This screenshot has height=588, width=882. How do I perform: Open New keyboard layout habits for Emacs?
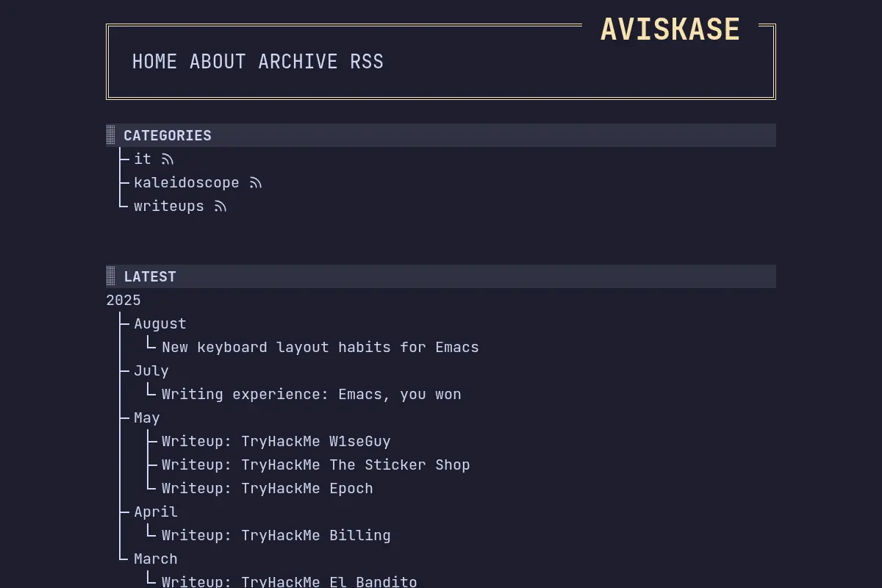[320, 347]
